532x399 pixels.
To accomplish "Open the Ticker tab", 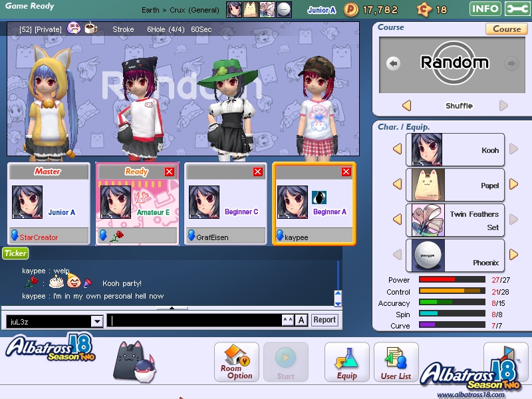I will pyautogui.click(x=15, y=253).
